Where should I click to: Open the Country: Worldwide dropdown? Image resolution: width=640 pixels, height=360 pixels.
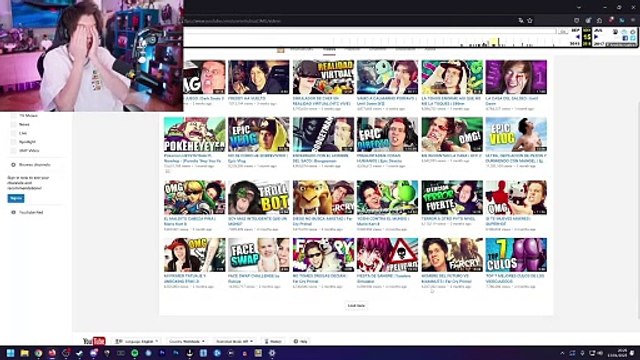tap(187, 341)
